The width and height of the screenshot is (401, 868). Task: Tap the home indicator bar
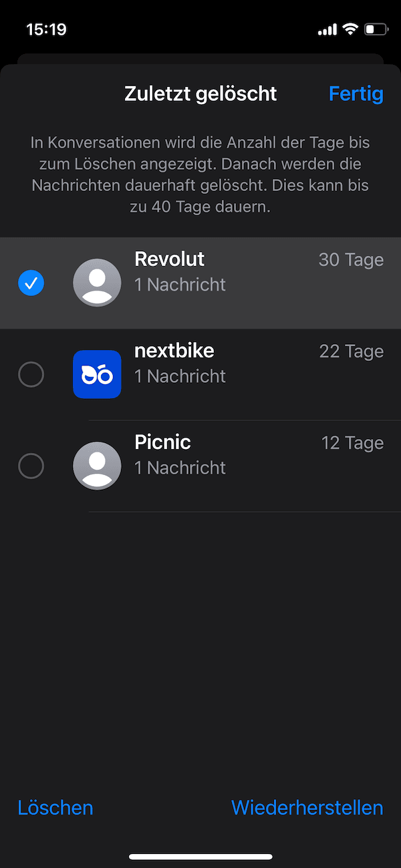200,857
